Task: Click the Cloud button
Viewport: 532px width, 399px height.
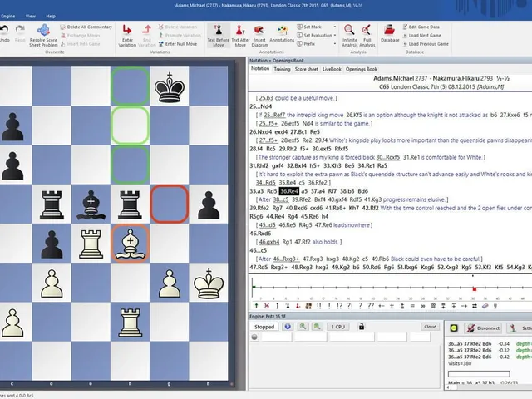Action: tap(430, 327)
